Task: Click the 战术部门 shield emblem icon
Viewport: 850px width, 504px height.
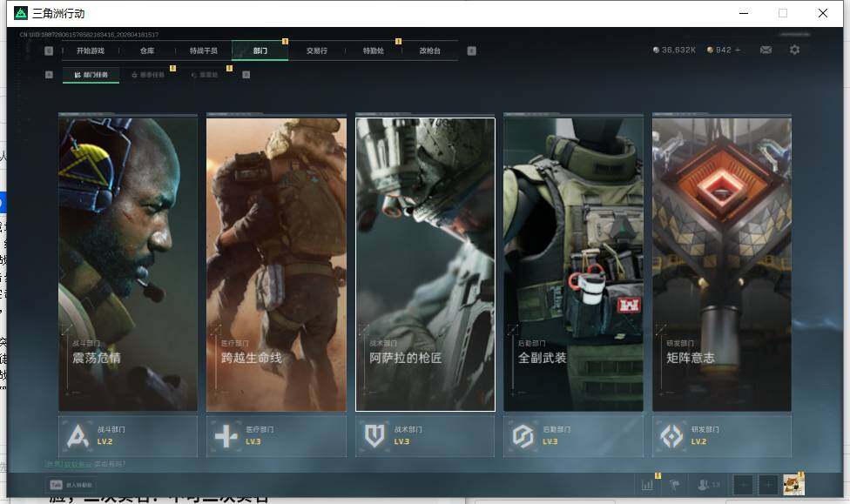Action: click(x=374, y=436)
